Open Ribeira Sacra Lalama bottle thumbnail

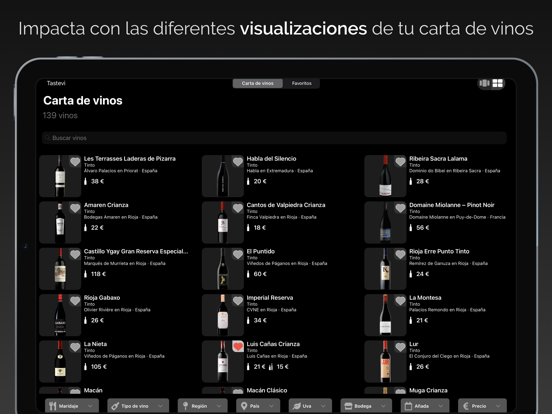pyautogui.click(x=385, y=176)
